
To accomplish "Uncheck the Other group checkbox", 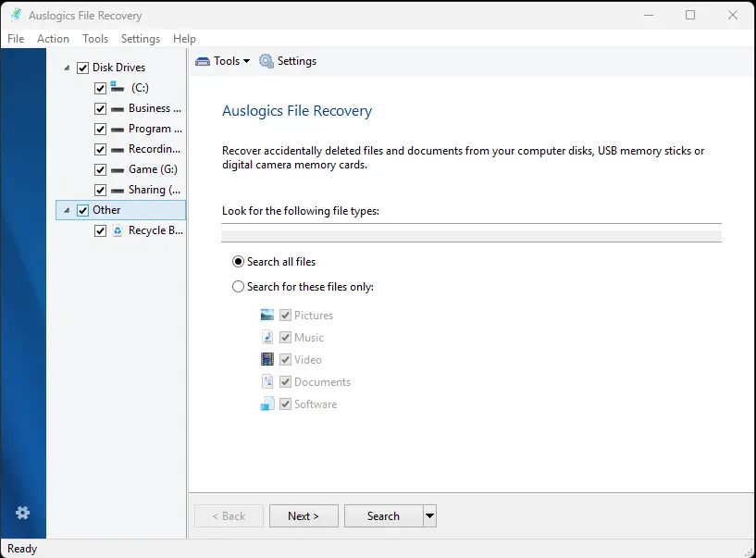I will (x=83, y=211).
